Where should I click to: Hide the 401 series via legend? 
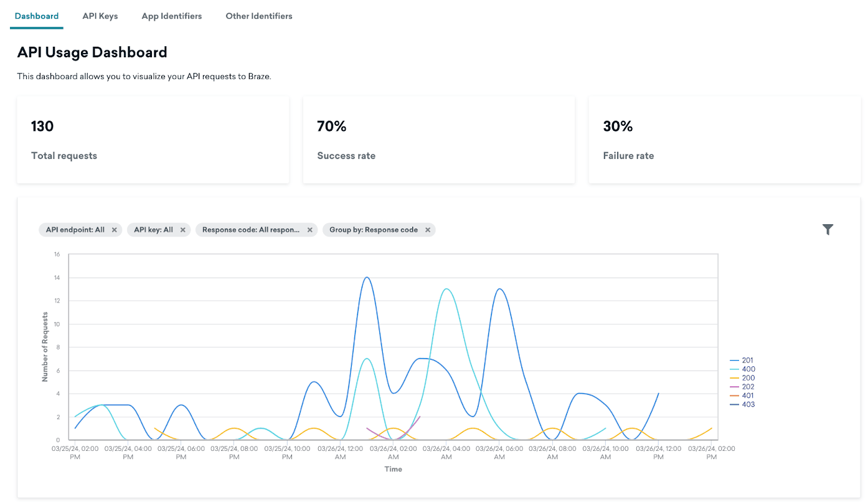click(747, 395)
